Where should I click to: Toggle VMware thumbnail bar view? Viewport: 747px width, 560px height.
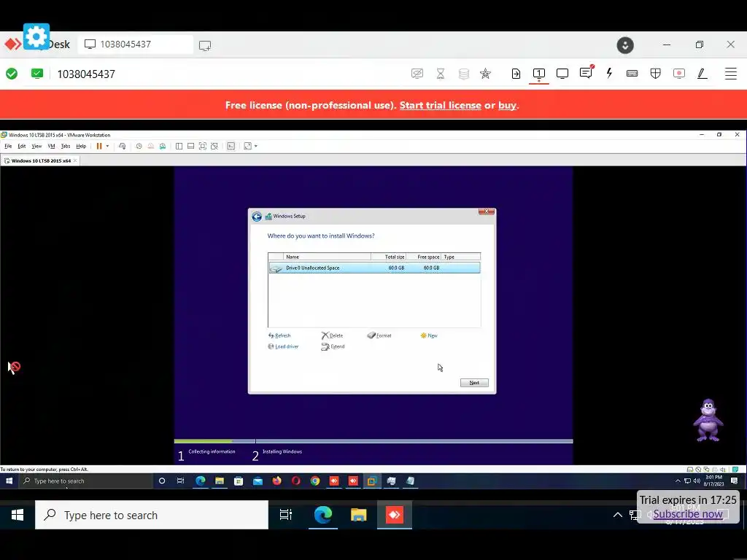[x=190, y=146]
